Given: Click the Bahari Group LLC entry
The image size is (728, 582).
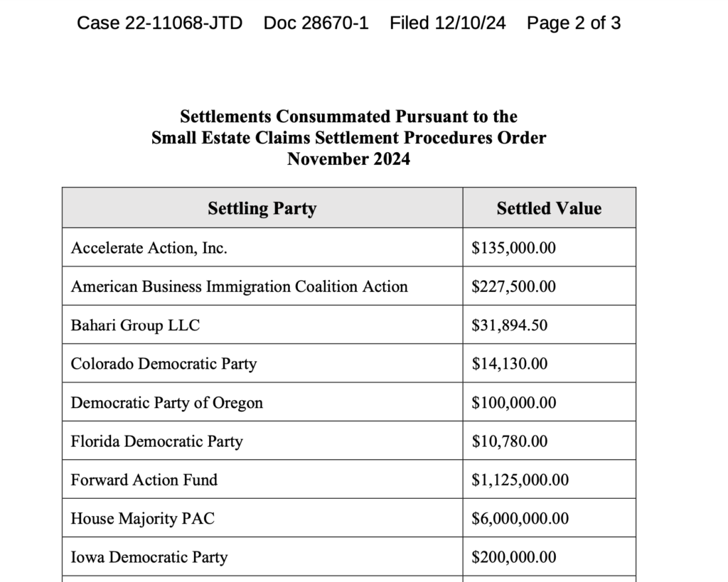Looking at the screenshot, I should [x=135, y=325].
